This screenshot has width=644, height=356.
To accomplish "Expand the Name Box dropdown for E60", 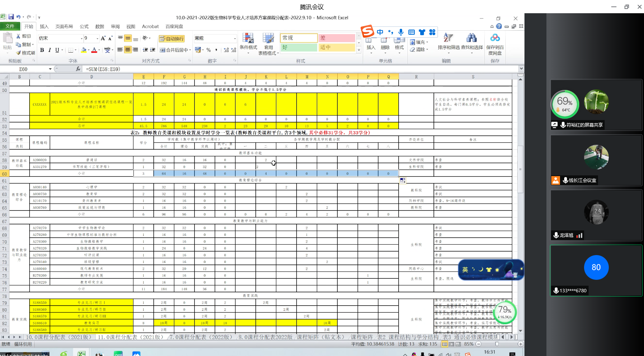I will coord(50,69).
